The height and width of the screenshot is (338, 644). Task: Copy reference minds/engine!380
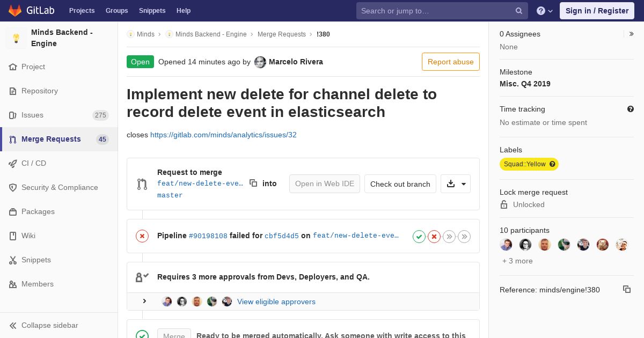coord(627,289)
